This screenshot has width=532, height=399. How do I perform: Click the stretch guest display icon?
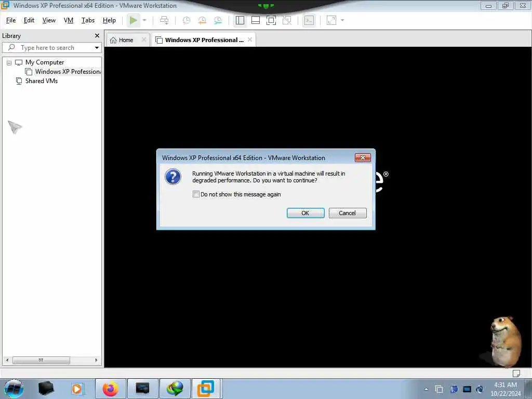(331, 20)
